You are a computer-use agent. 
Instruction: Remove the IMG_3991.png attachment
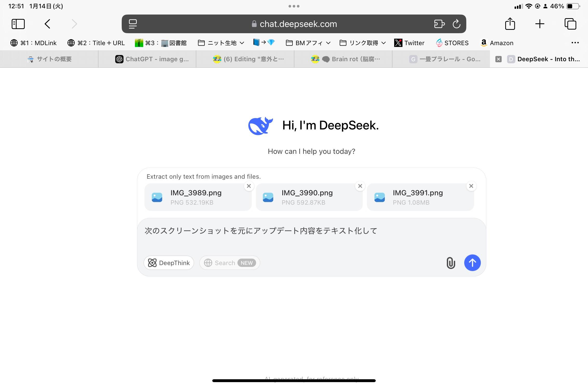click(x=471, y=186)
